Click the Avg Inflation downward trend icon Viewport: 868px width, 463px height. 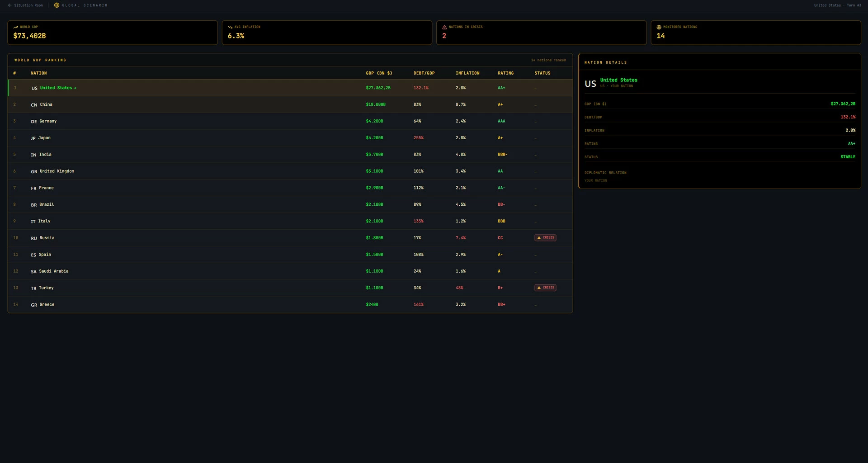(x=230, y=27)
